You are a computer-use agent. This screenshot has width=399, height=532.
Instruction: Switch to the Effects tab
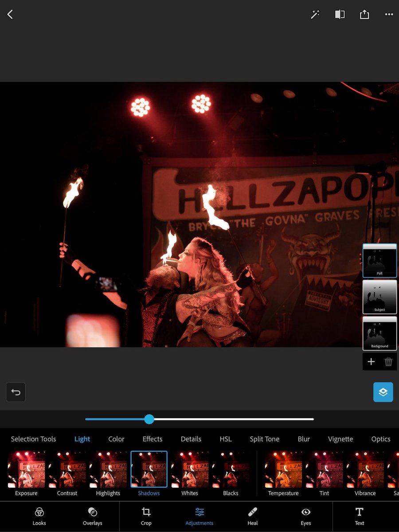(x=153, y=439)
